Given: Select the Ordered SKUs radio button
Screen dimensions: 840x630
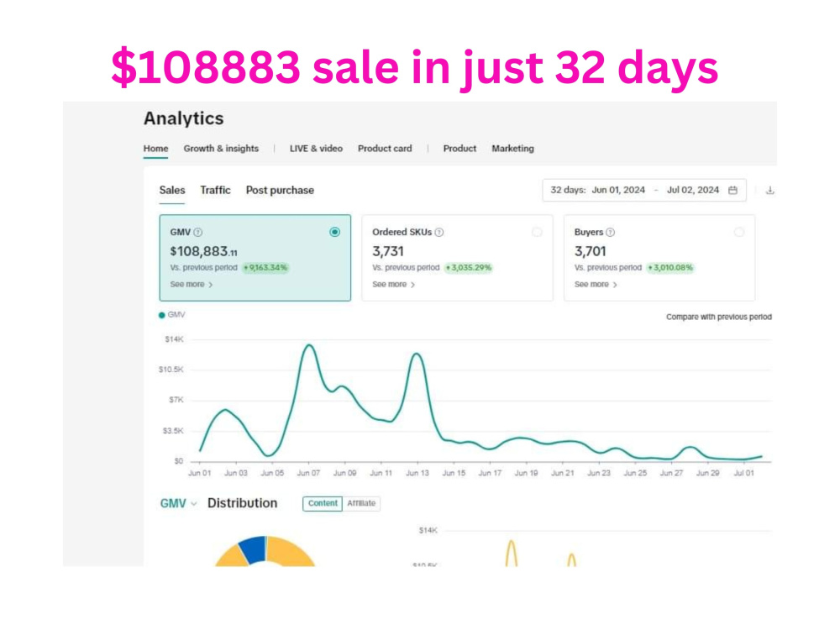Looking at the screenshot, I should [537, 232].
